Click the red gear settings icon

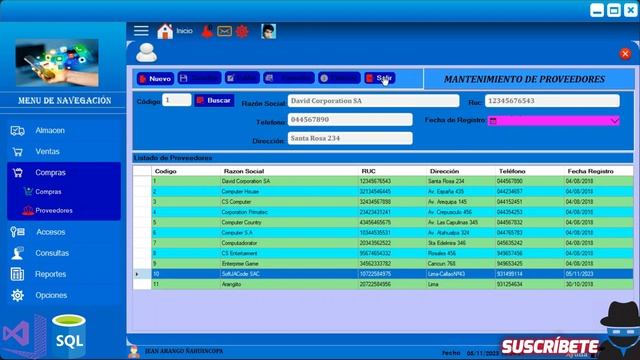click(242, 31)
